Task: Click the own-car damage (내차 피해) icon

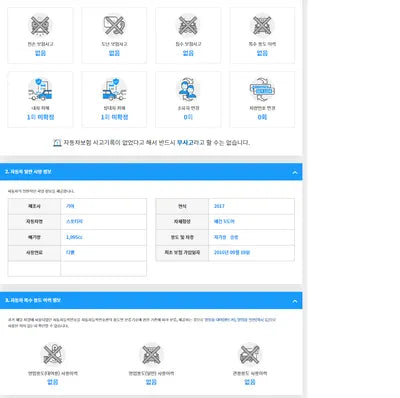Action: coord(40,89)
